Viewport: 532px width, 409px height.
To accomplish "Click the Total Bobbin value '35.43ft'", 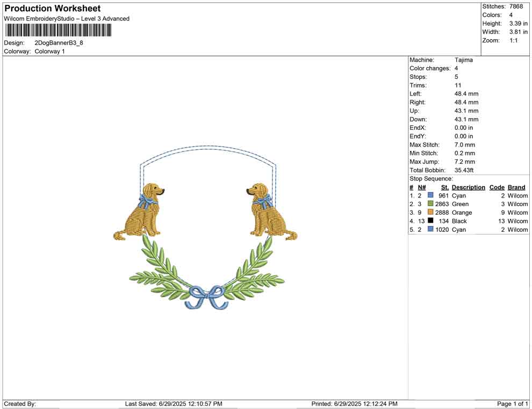I will (x=464, y=170).
